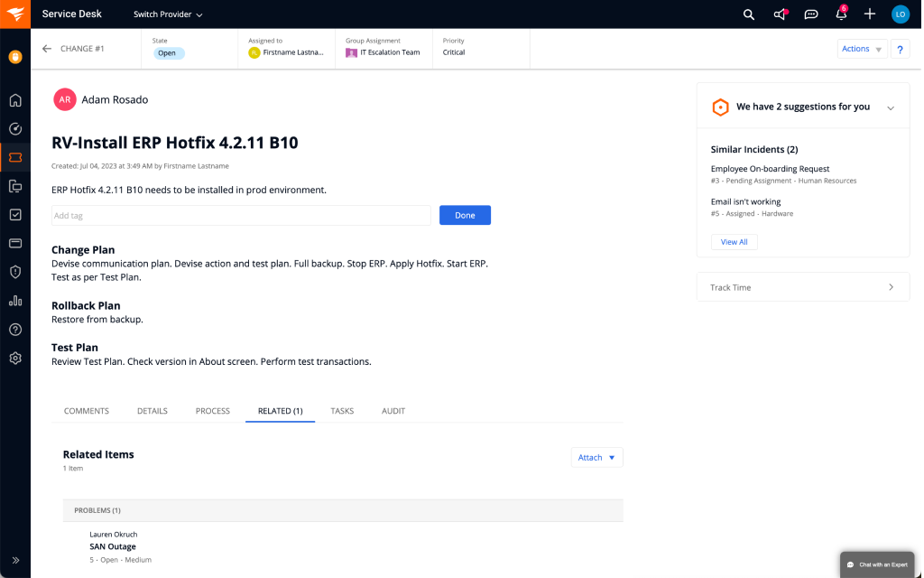
Task: Open the SAN Outage problem
Action: coord(113,546)
